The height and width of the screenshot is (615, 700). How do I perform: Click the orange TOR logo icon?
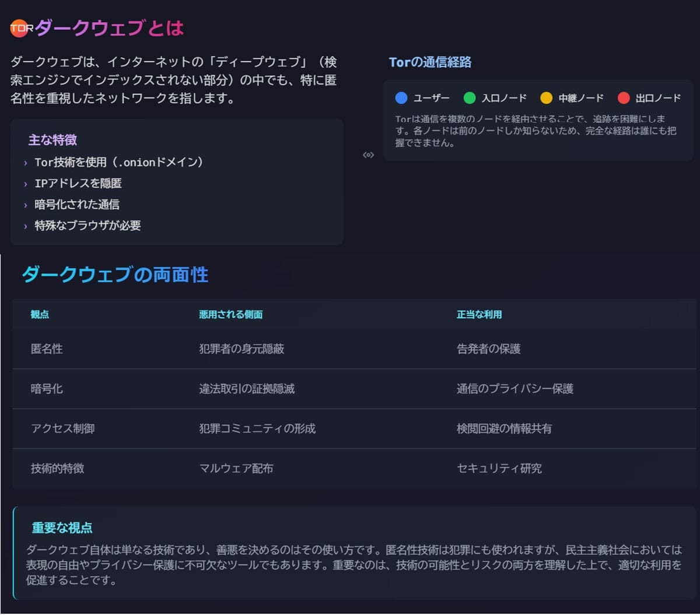tap(20, 27)
